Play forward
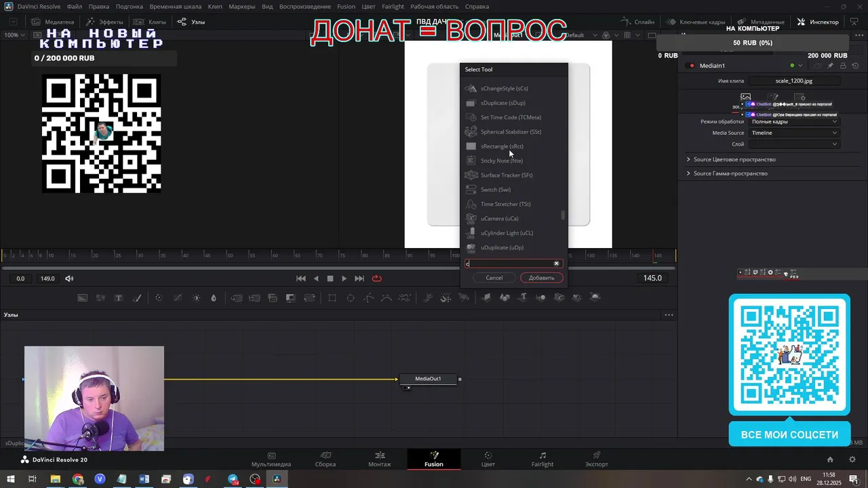 click(344, 279)
